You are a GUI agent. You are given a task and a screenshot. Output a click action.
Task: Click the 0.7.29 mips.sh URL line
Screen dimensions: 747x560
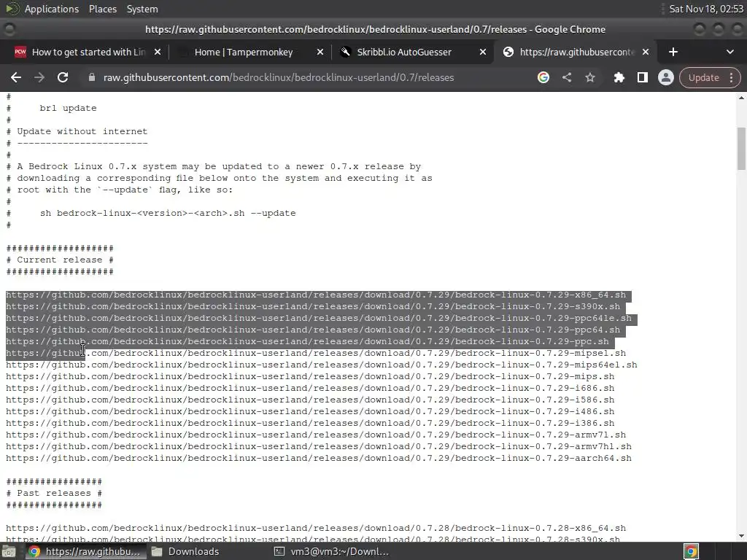[310, 377]
